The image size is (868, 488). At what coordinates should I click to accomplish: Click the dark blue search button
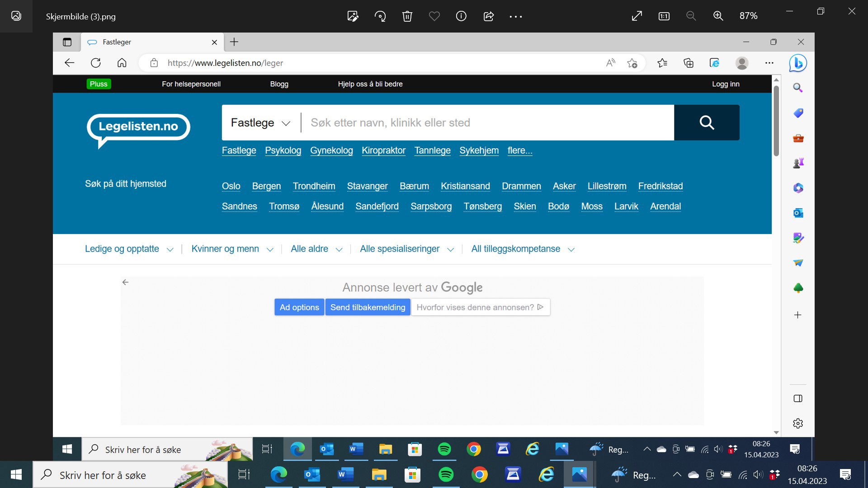(x=706, y=122)
